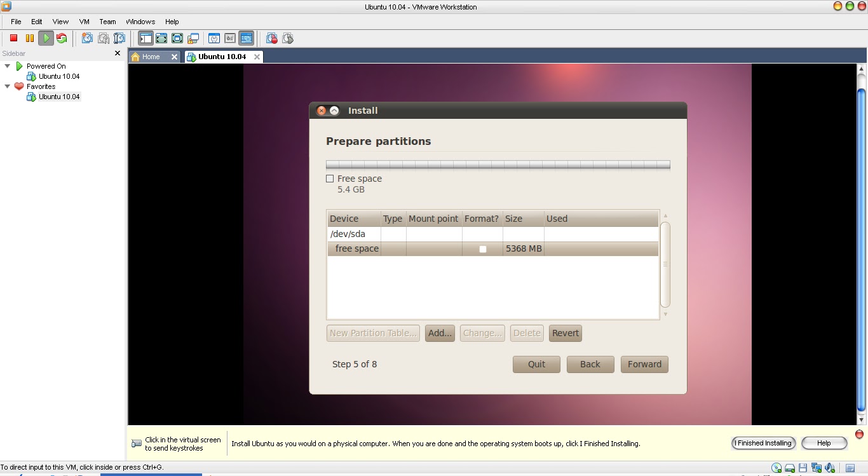Toggle the sidebar visibility toolbar icon

click(146, 38)
